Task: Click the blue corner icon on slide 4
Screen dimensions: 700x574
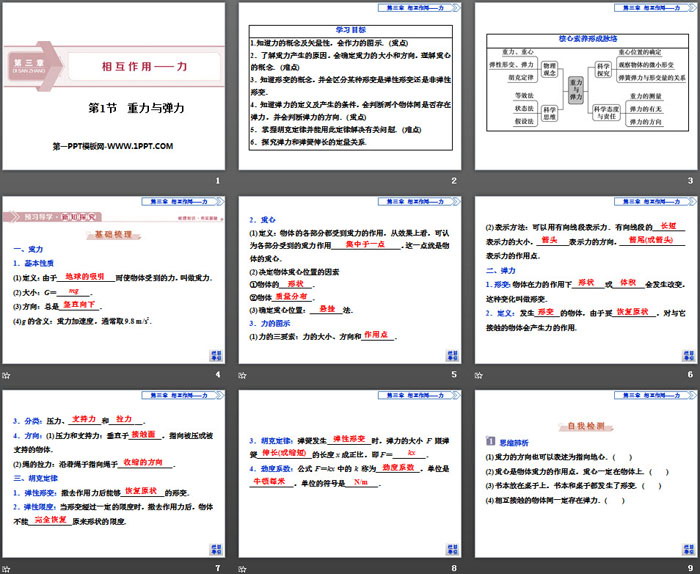Action: point(215,355)
